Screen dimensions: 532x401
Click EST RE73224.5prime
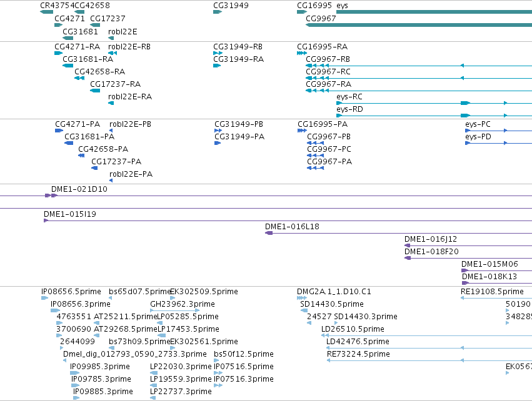pyautogui.click(x=358, y=355)
